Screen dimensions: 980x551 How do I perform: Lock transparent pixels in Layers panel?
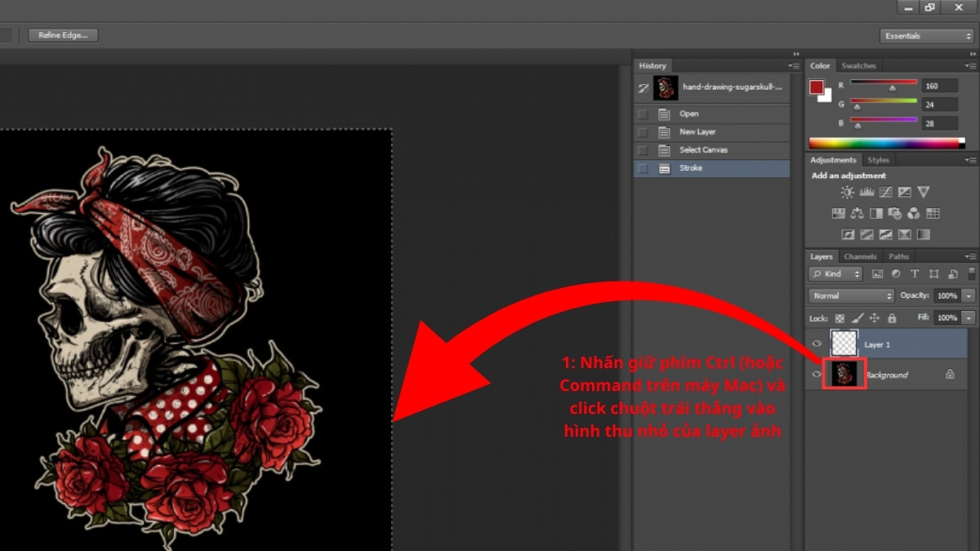tap(840, 318)
